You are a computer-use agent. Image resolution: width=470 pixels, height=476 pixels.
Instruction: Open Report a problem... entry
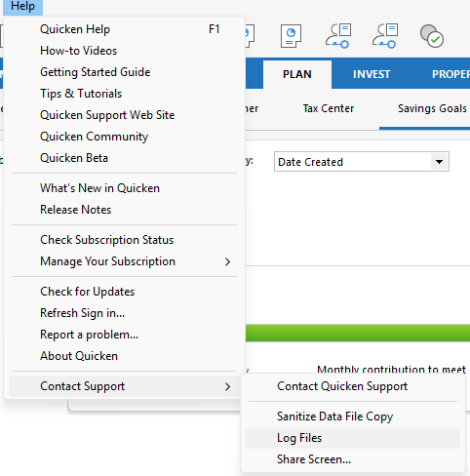(124, 335)
